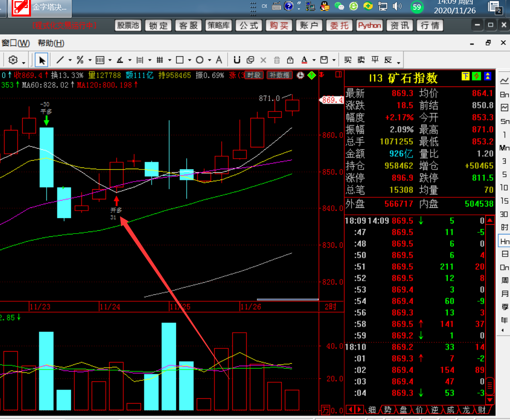Image resolution: width=510 pixels, height=420 pixels.
Task: Switch to 行情 quotes view
Action: (430, 25)
